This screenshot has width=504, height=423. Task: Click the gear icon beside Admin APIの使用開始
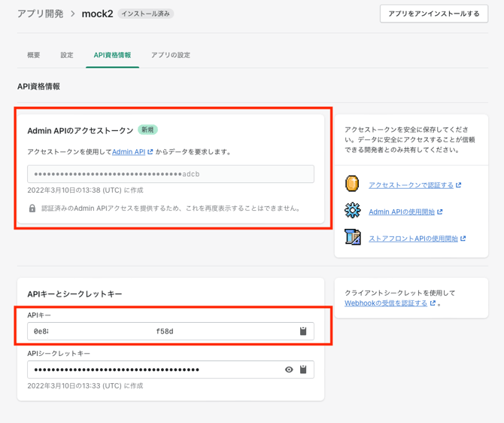tap(353, 211)
